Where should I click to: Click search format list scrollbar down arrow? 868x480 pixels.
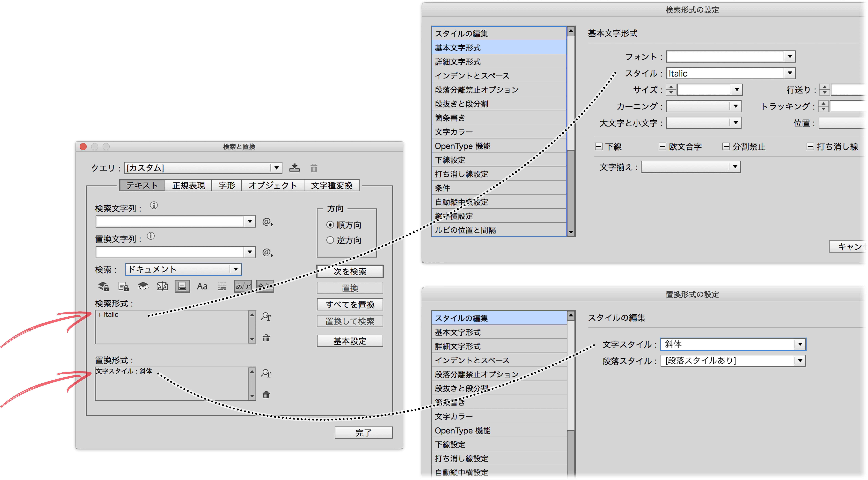coord(571,232)
